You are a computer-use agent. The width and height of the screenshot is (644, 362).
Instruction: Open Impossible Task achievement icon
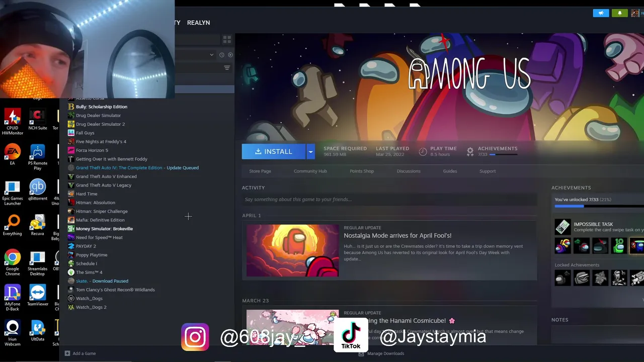coord(562,227)
